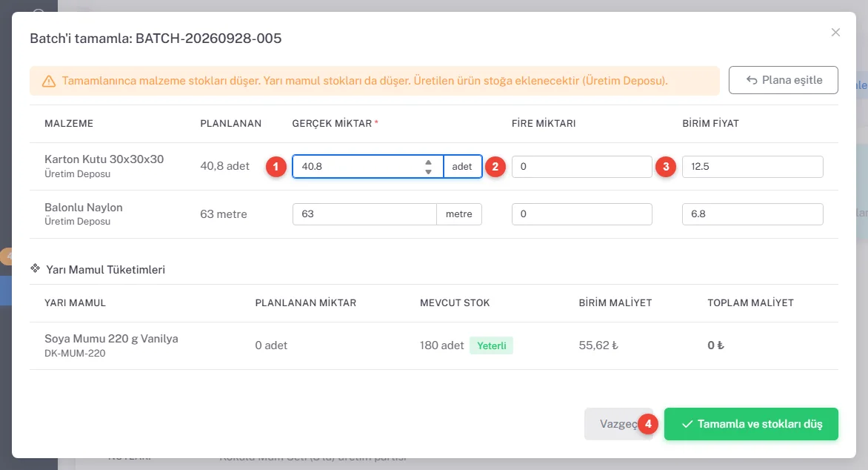Click the warning triangle icon in the alert
The width and height of the screenshot is (868, 470).
coord(49,82)
